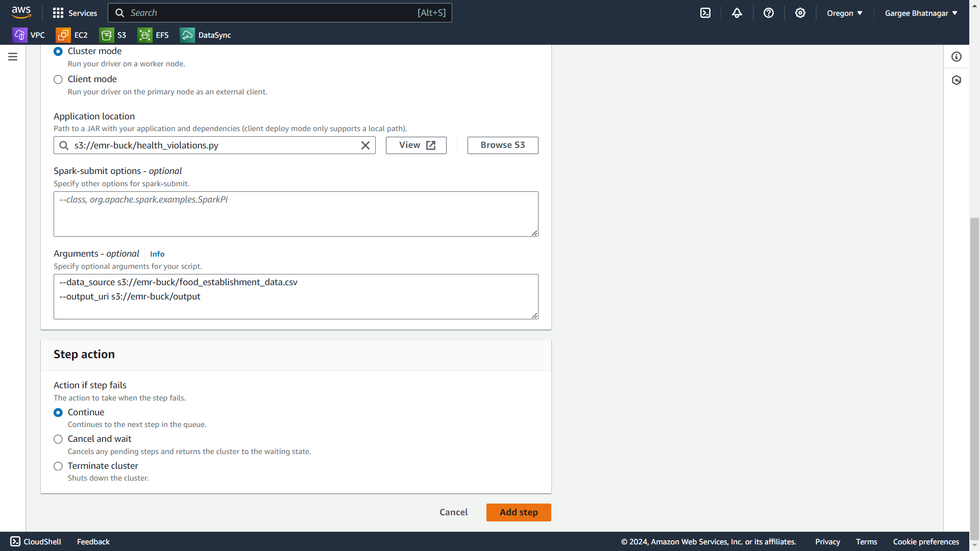Open the S3 service shortcut icon
980x551 pixels.
click(x=107, y=35)
